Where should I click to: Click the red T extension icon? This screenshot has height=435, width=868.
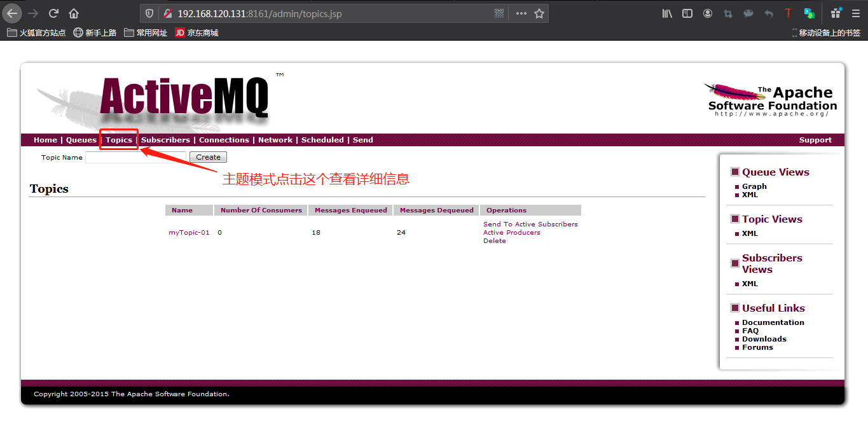pos(789,13)
